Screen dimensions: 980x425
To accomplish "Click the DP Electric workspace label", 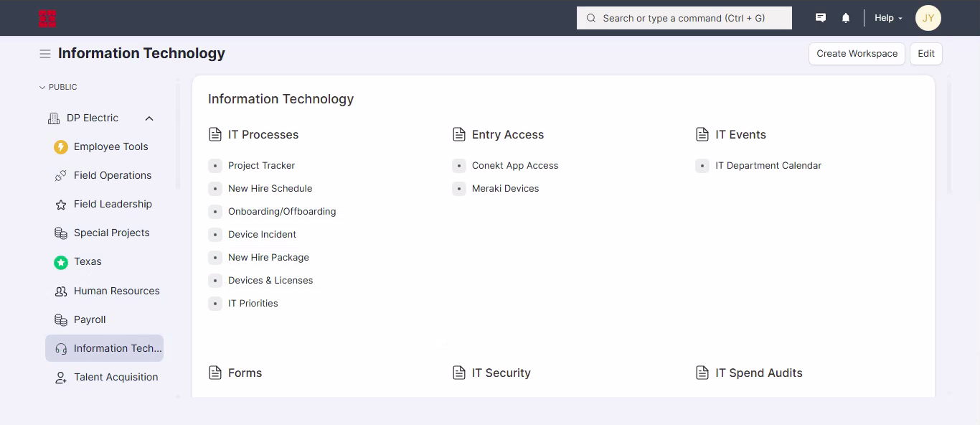I will 93,118.
